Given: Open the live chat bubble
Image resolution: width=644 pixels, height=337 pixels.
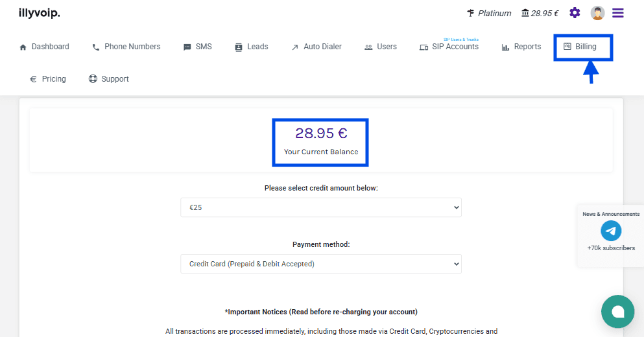Looking at the screenshot, I should click(x=617, y=312).
